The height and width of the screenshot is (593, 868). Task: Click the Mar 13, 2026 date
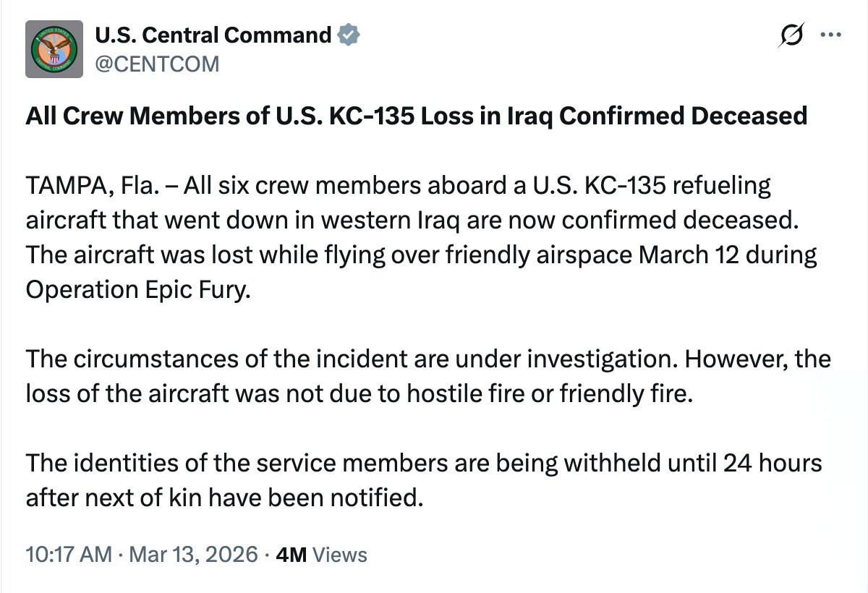pos(192,555)
